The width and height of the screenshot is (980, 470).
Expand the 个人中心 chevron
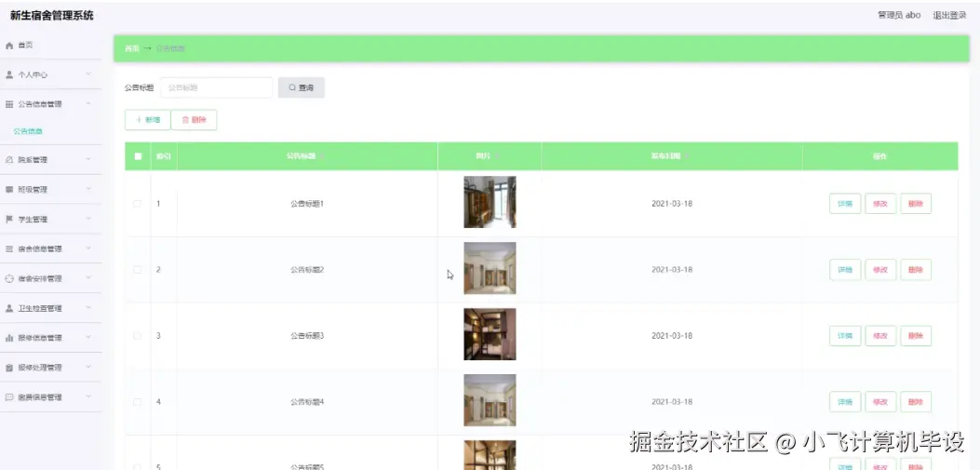point(88,74)
